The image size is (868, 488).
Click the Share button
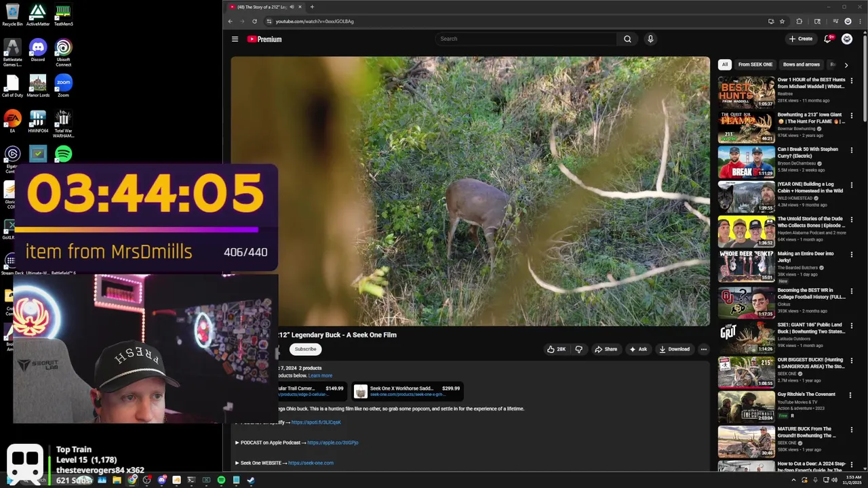(606, 349)
